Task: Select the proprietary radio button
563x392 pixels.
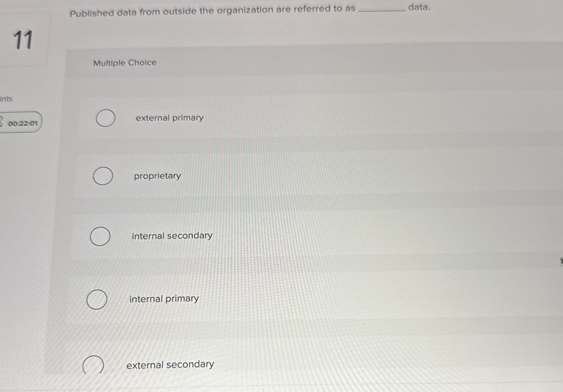Action: click(x=103, y=176)
